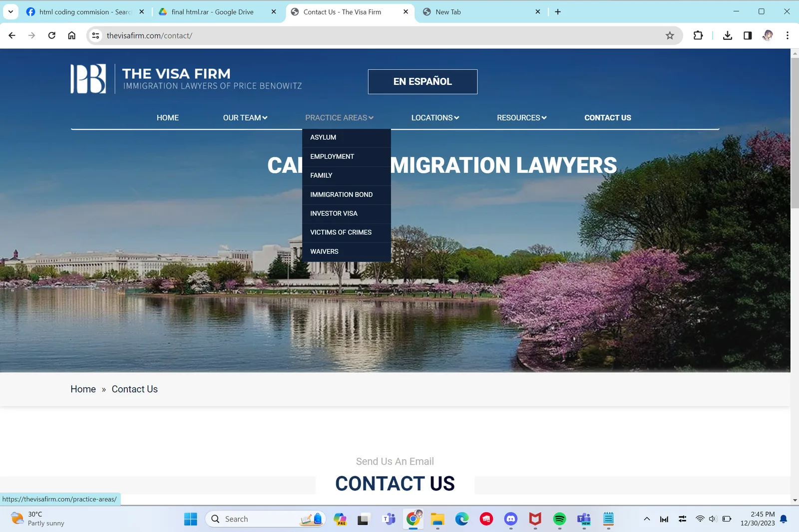The height and width of the screenshot is (532, 799).
Task: Open Chrome downloads icon
Action: click(x=728, y=35)
